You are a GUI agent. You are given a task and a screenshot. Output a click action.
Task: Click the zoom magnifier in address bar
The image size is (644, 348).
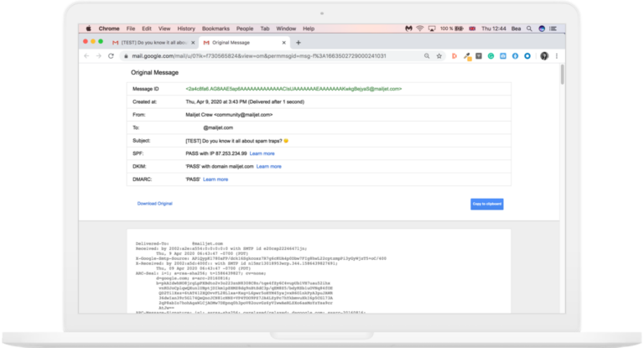(427, 56)
